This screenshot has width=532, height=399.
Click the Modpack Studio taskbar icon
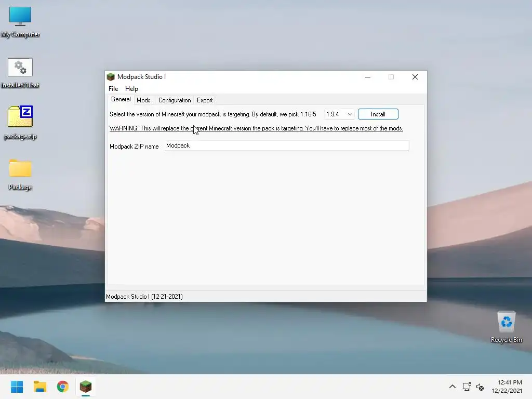pyautogui.click(x=86, y=387)
